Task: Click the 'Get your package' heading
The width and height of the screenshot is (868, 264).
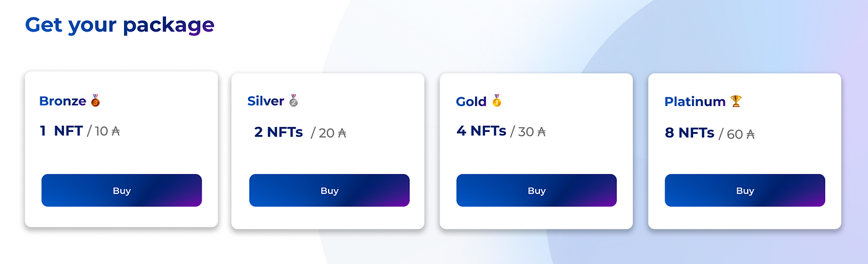Action: (x=120, y=25)
